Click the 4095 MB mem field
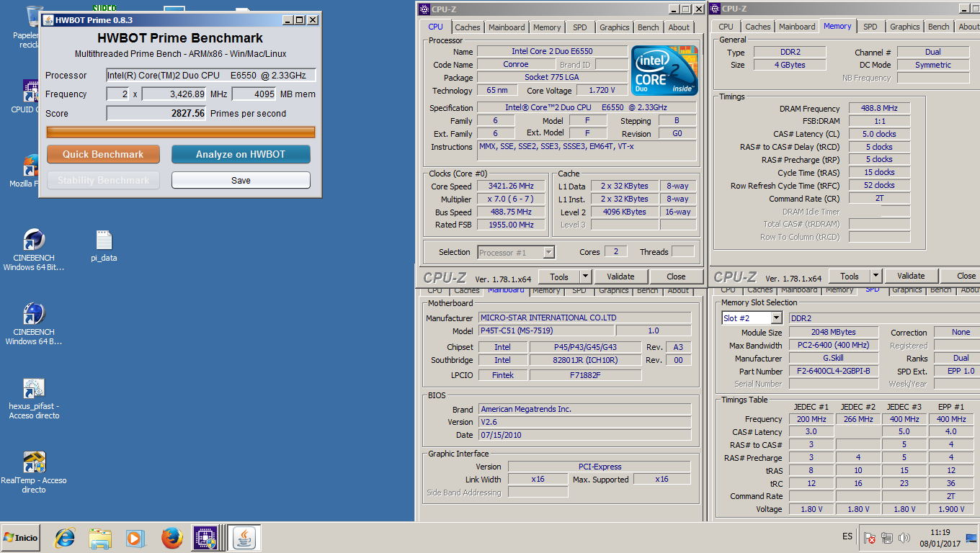 click(x=254, y=94)
